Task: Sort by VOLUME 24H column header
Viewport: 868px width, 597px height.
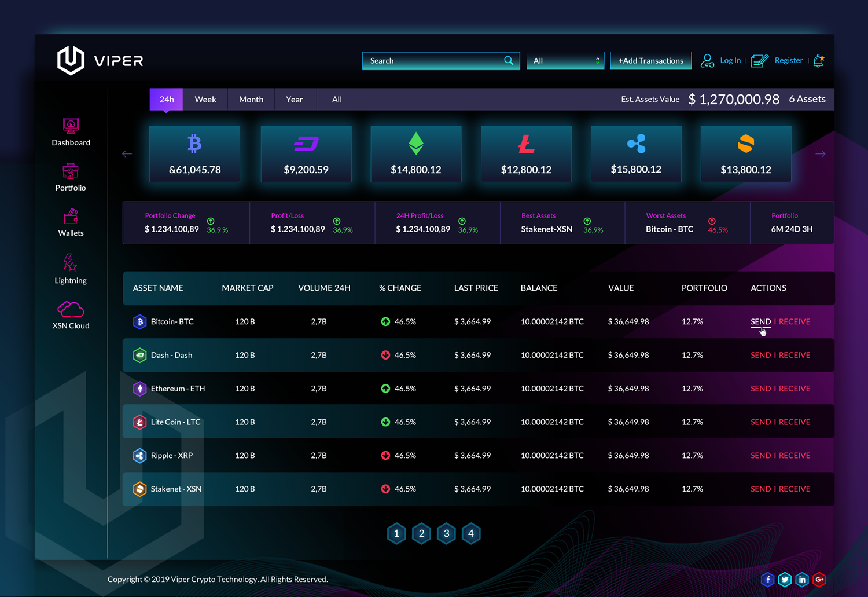Action: [x=324, y=288]
